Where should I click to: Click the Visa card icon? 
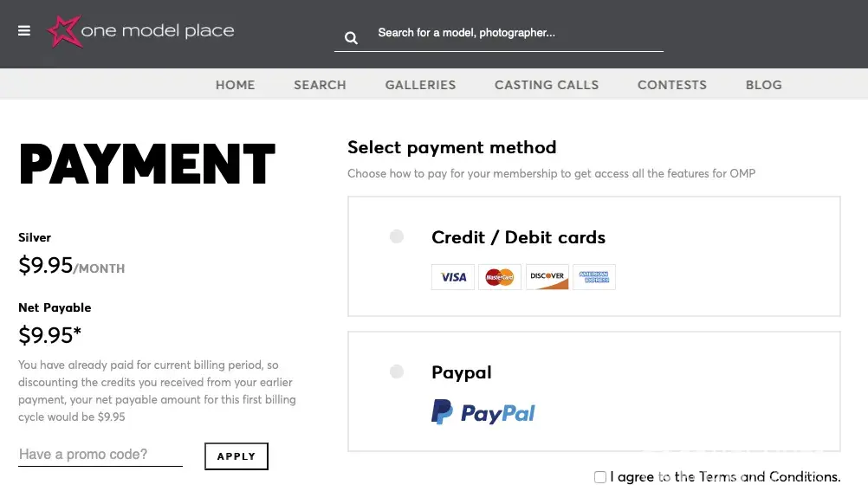click(453, 277)
